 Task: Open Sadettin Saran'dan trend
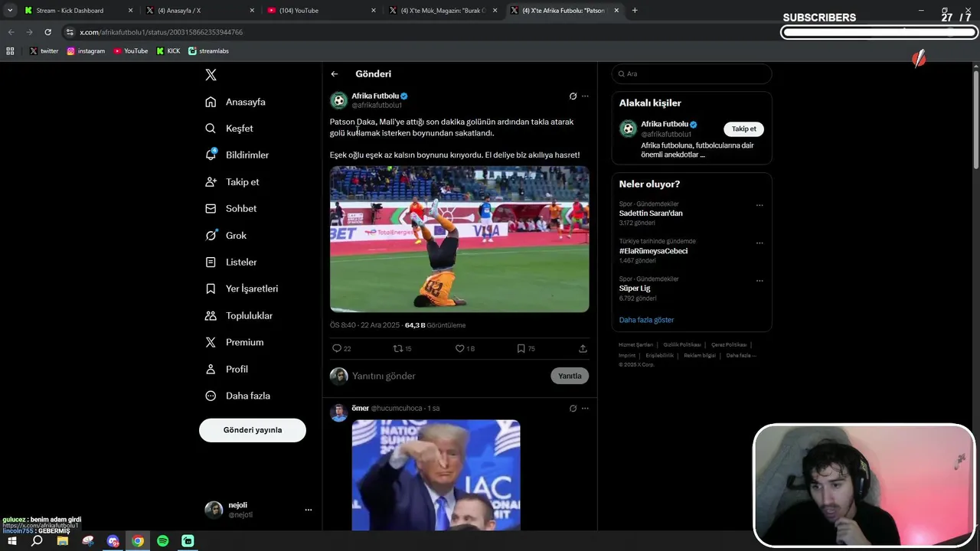click(x=651, y=214)
